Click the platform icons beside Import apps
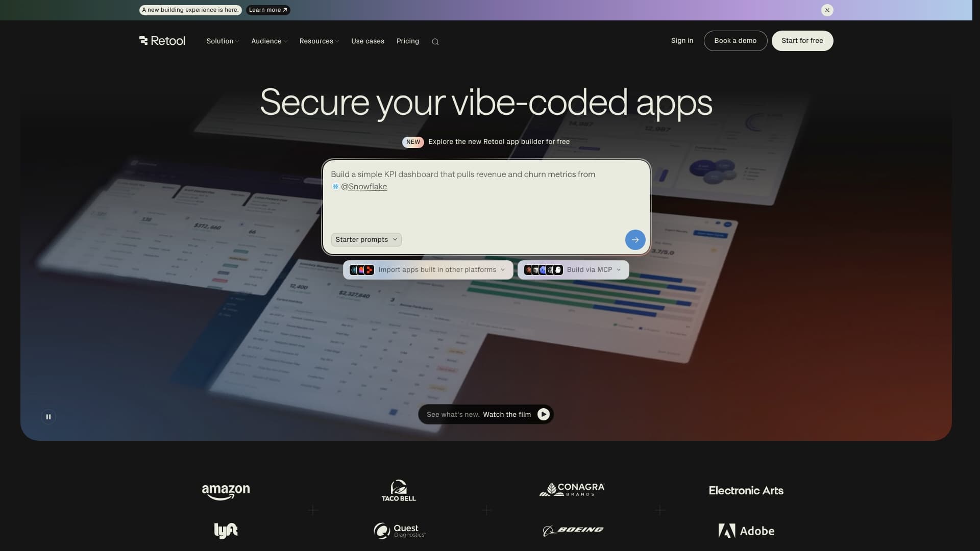Viewport: 980px width, 551px height. pyautogui.click(x=362, y=270)
